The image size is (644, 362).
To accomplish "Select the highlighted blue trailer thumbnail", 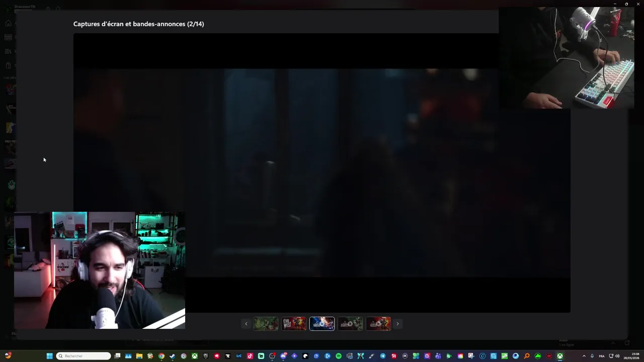I will click(322, 323).
